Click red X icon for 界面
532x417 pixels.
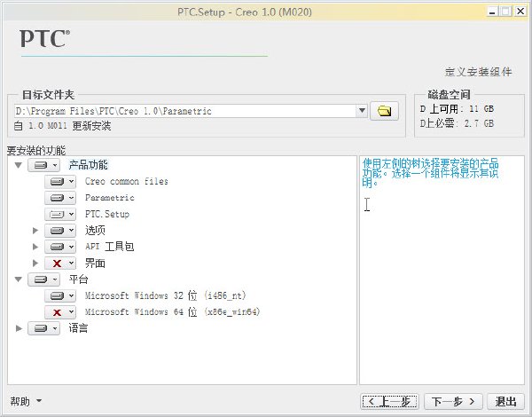pos(60,263)
